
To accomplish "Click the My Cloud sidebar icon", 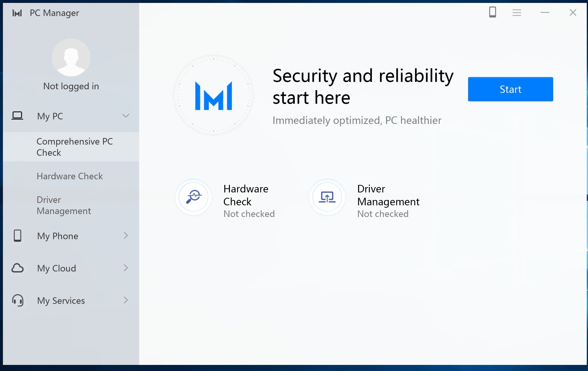I will (x=17, y=268).
